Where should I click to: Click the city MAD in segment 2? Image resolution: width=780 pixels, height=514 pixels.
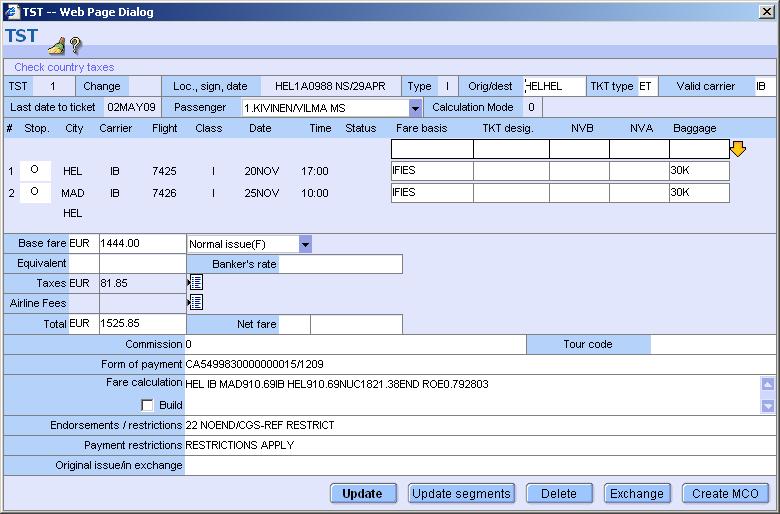click(x=73, y=193)
